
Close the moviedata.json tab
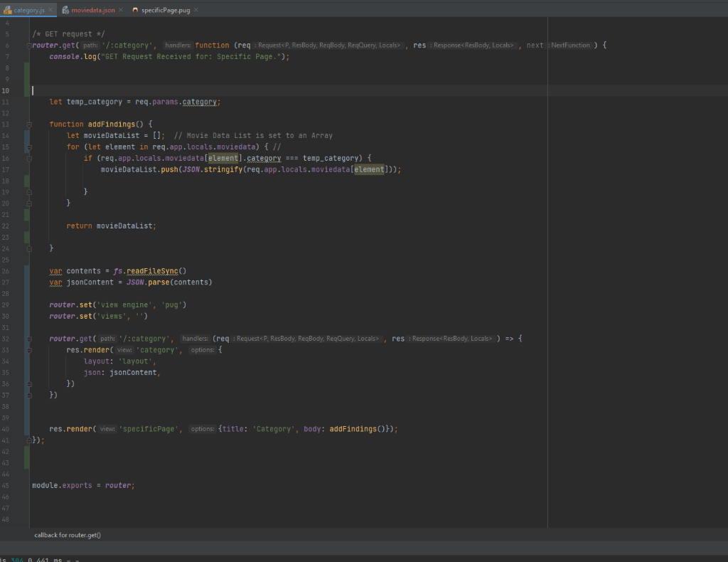[120, 10]
